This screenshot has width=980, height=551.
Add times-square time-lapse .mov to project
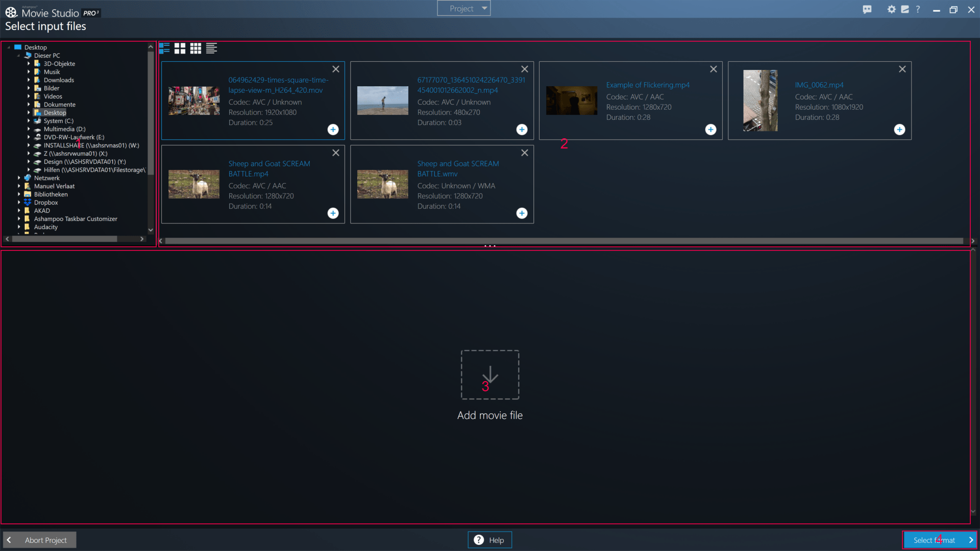point(333,130)
